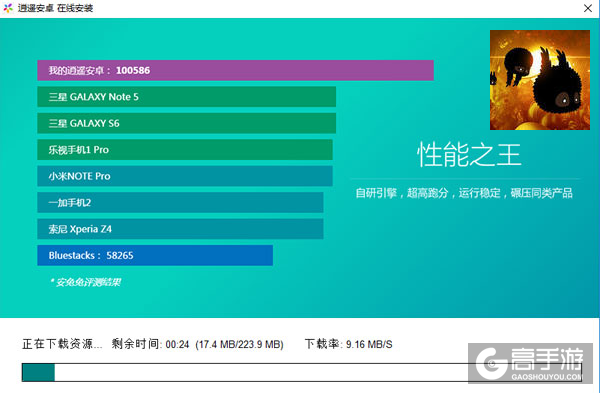Click the 自研引擎 description line
This screenshot has width=600, height=393.
pyautogui.click(x=464, y=193)
